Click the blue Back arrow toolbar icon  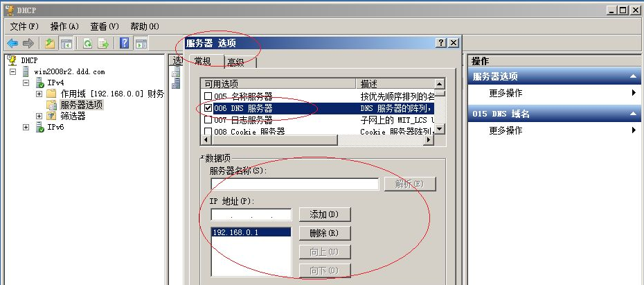[12, 43]
